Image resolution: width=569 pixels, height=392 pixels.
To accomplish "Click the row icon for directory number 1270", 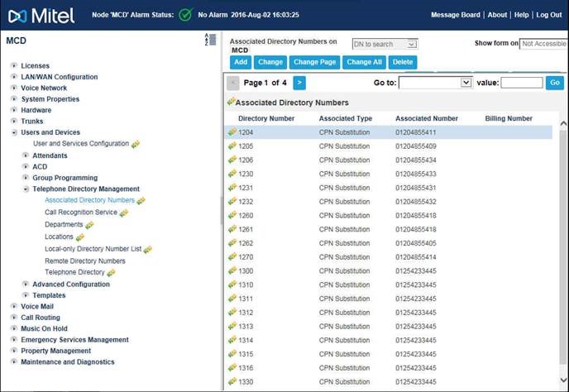I will click(232, 256).
